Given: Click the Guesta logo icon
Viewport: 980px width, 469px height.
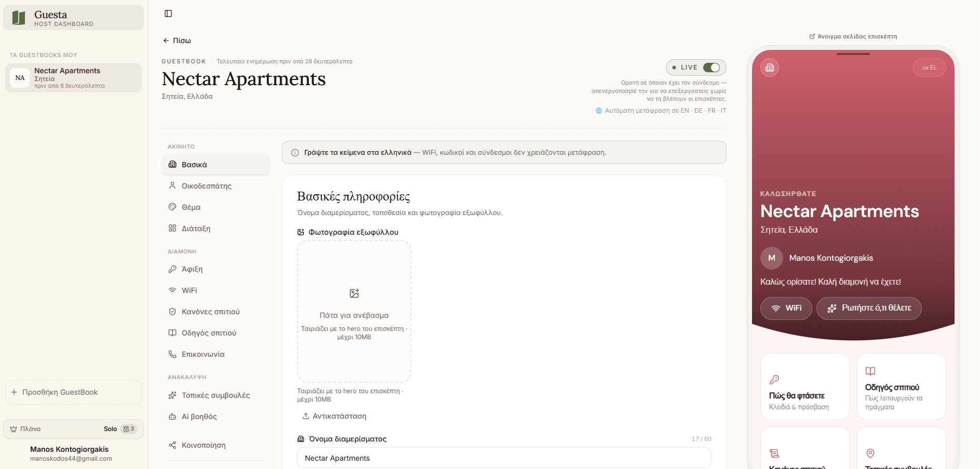Looking at the screenshot, I should 19,18.
